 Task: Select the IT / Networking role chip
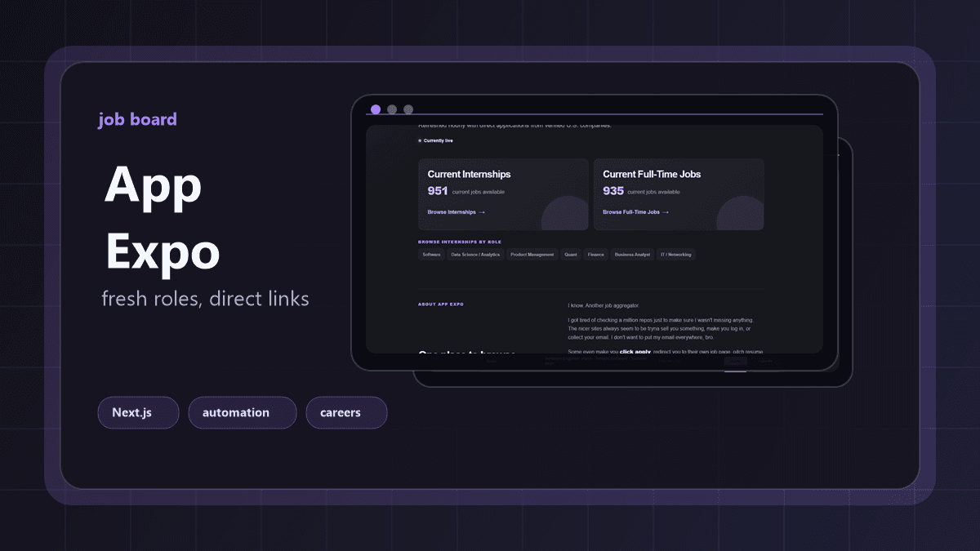click(676, 255)
